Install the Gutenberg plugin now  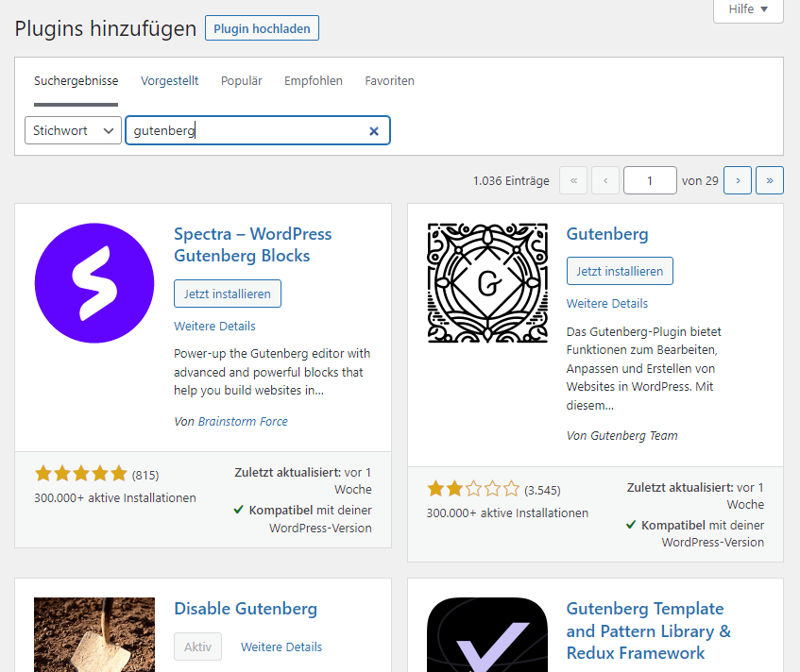click(620, 271)
